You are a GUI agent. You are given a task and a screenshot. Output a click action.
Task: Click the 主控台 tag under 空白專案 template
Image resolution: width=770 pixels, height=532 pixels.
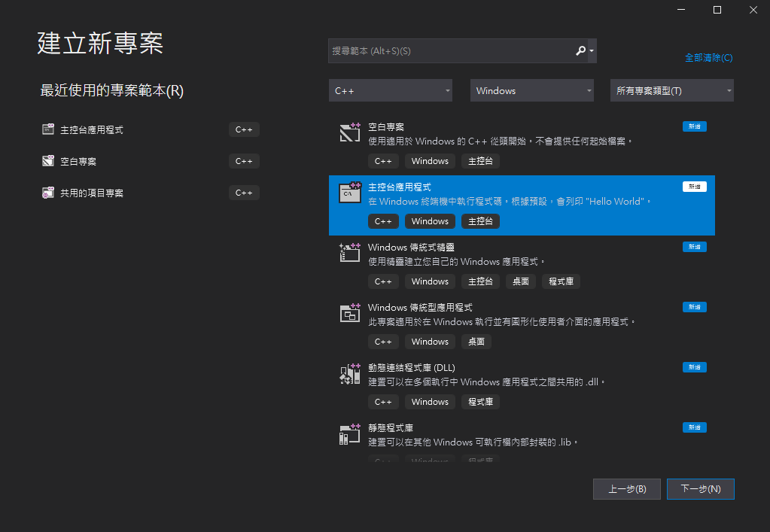click(x=480, y=161)
